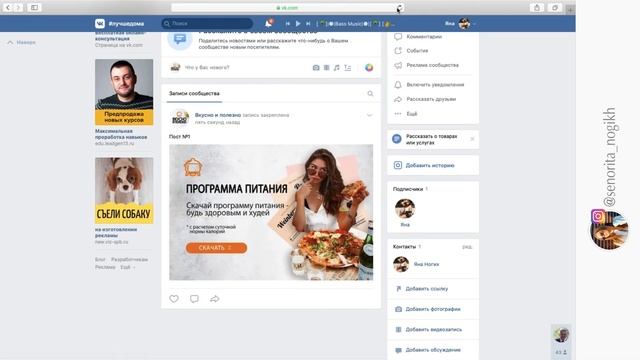
Task: Open contact Яна Ногих
Action: click(426, 264)
